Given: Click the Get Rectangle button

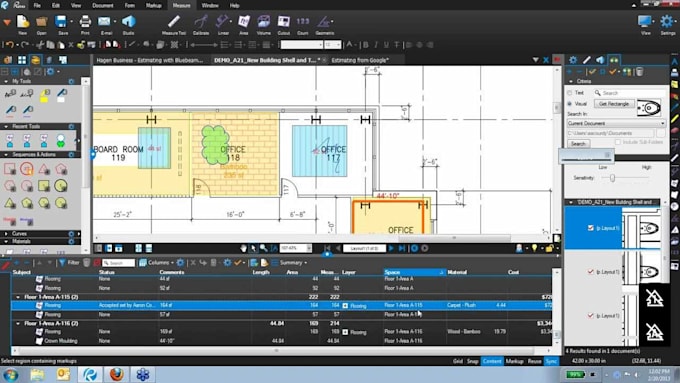Looking at the screenshot, I should 614,104.
